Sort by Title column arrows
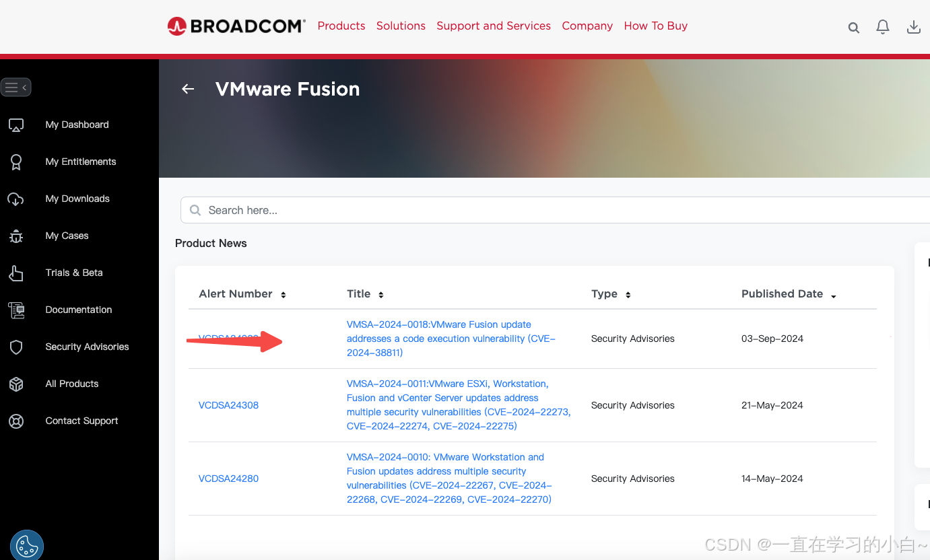930x560 pixels. tap(381, 295)
